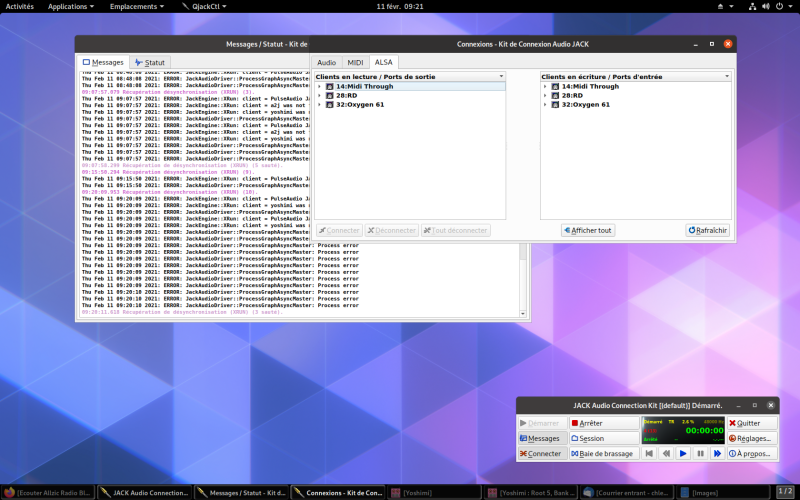
Task: Click the Afficher tout button
Action: pyautogui.click(x=588, y=230)
